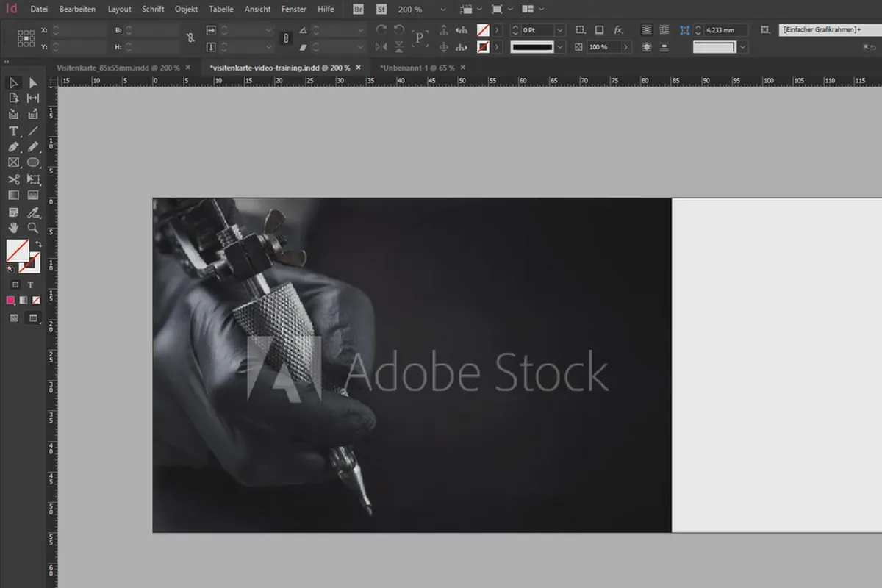This screenshot has width=882, height=588.
Task: Switch to Visitenkarte_85x55mm.indd tab
Action: 118,68
